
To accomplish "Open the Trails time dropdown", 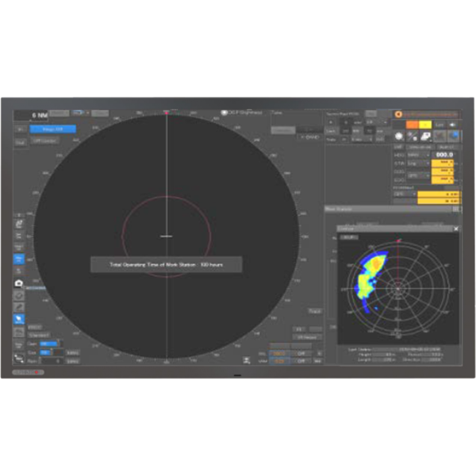I will [x=362, y=140].
